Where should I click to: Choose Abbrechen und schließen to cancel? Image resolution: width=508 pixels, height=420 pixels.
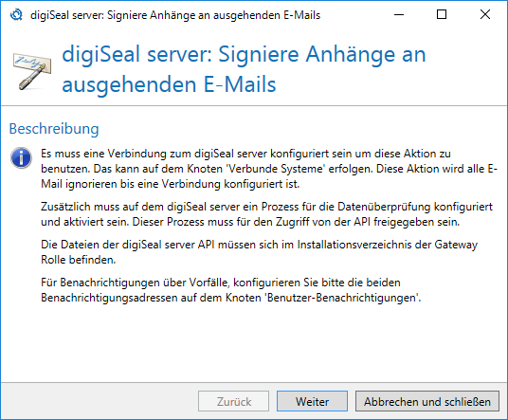point(427,401)
